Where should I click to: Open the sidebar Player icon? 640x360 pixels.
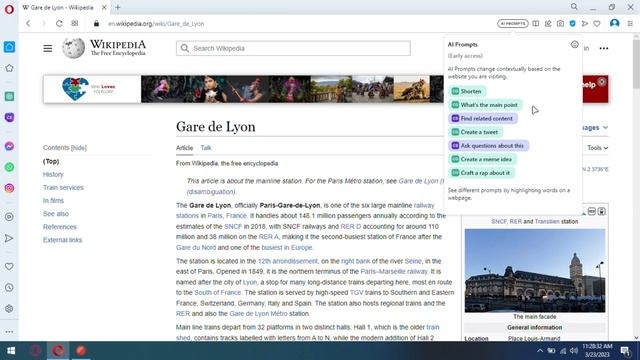(x=9, y=217)
